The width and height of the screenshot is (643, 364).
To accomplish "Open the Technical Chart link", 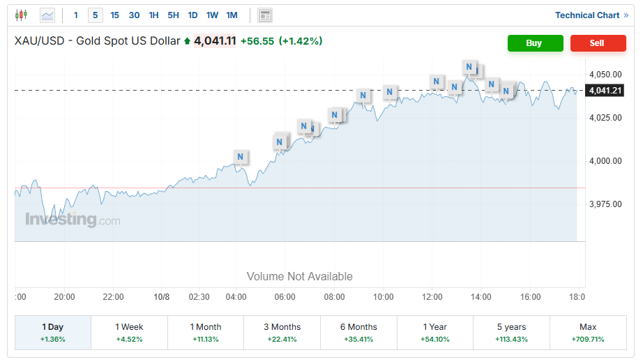I will click(591, 15).
